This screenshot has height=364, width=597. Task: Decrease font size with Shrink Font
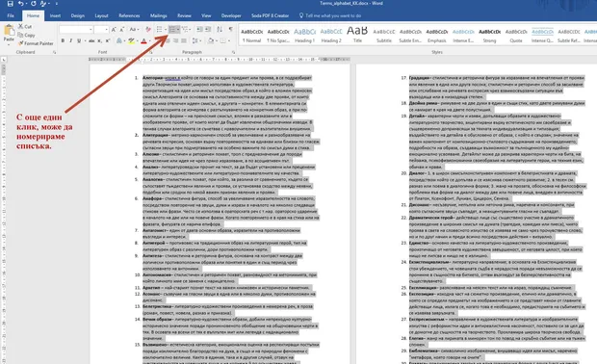[122, 29]
